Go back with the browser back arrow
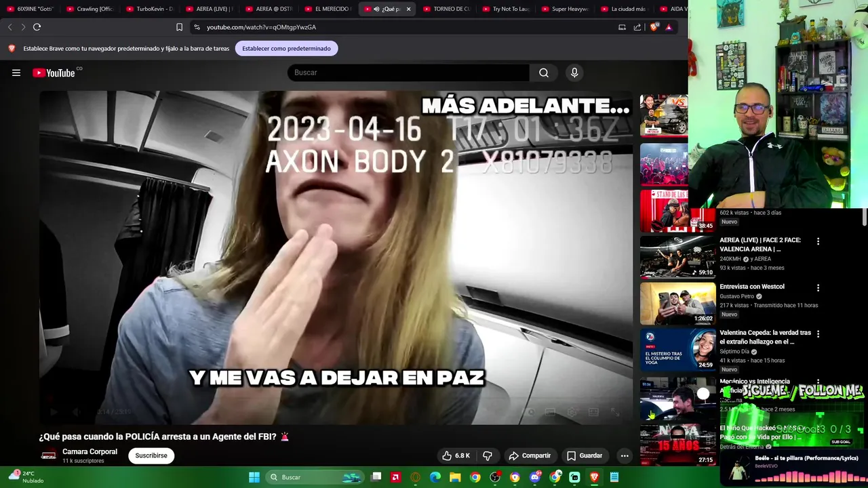This screenshot has width=868, height=488. [9, 27]
